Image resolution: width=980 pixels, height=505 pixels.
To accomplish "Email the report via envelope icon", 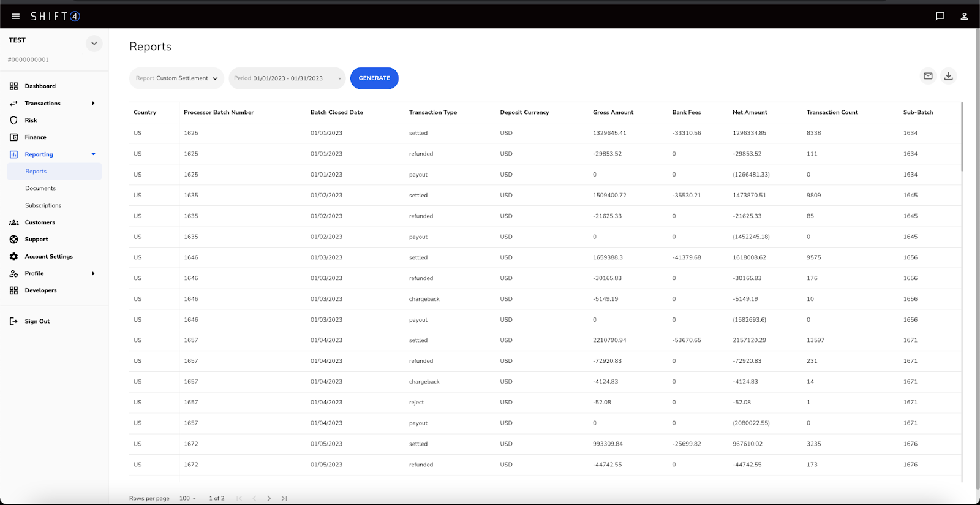I will [928, 76].
